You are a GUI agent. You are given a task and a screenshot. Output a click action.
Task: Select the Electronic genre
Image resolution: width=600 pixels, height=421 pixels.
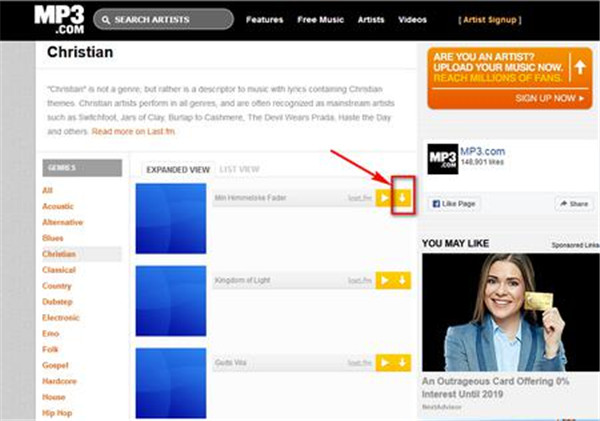61,318
